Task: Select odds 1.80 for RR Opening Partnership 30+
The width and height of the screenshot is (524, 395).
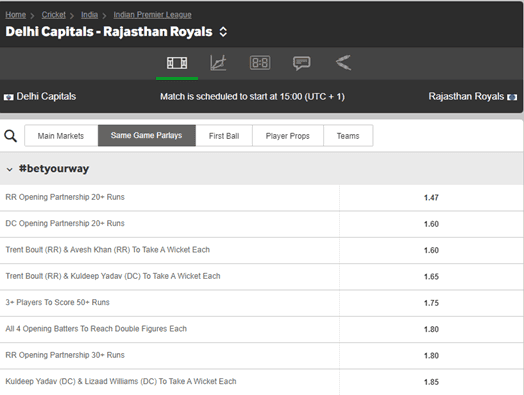Action: [x=431, y=356]
